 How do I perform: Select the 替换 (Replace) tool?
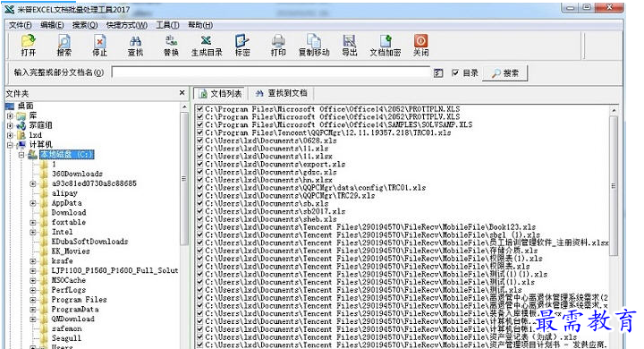click(171, 46)
